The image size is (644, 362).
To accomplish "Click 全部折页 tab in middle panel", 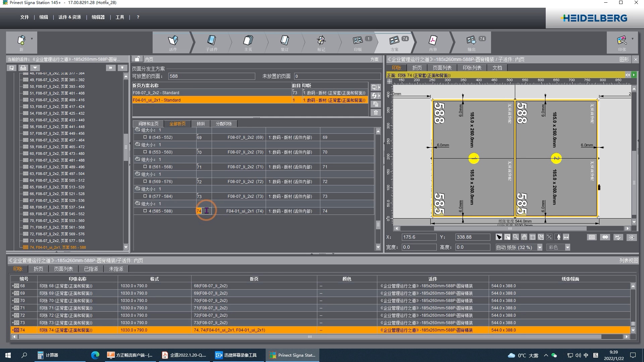I will pyautogui.click(x=177, y=124).
